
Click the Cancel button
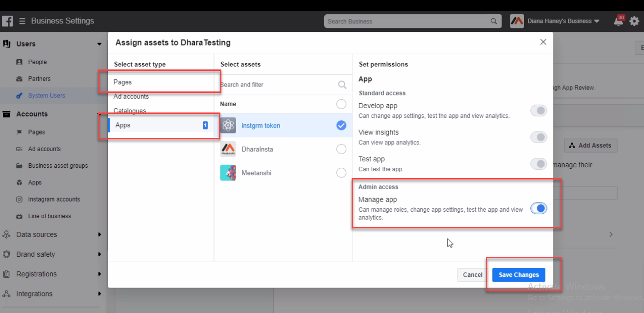pyautogui.click(x=473, y=275)
